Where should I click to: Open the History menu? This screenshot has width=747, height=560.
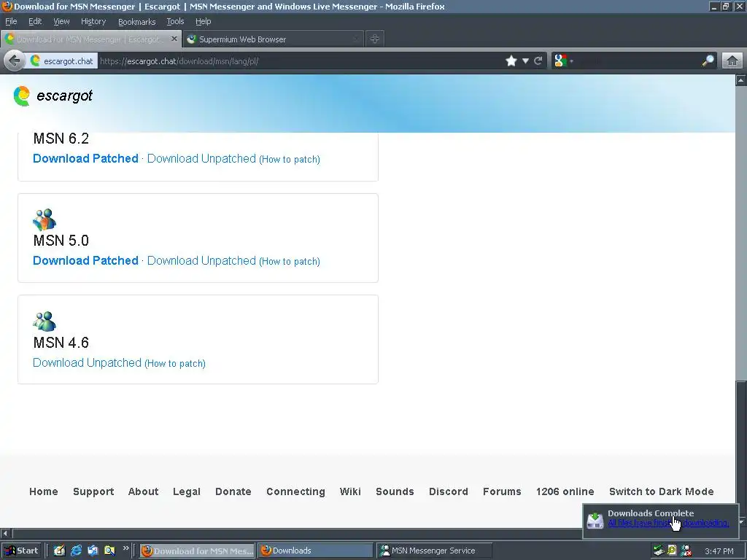93,21
